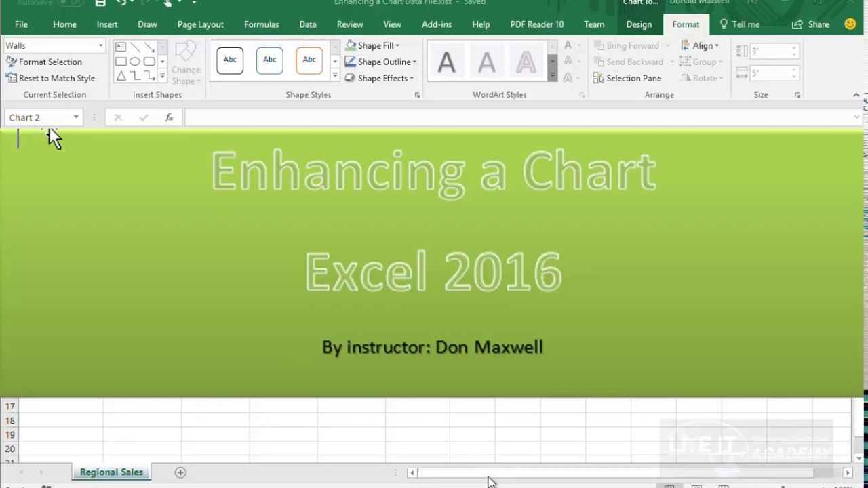Switch to the Formulas tab
The image size is (868, 488).
click(262, 24)
